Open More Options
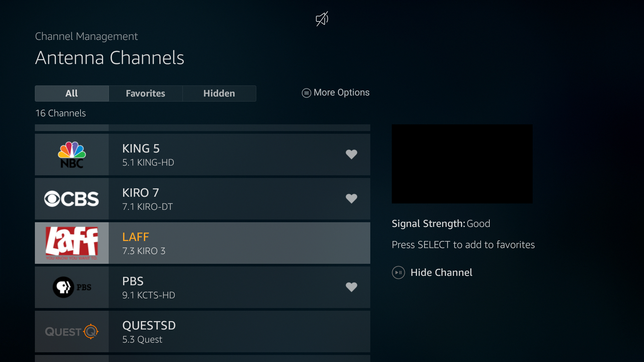The height and width of the screenshot is (362, 644). [341, 93]
